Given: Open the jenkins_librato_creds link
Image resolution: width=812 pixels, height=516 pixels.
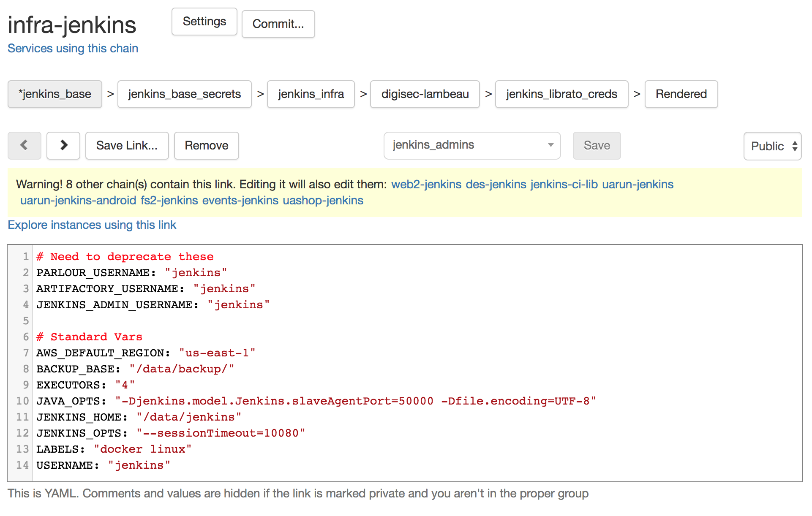Looking at the screenshot, I should point(561,94).
